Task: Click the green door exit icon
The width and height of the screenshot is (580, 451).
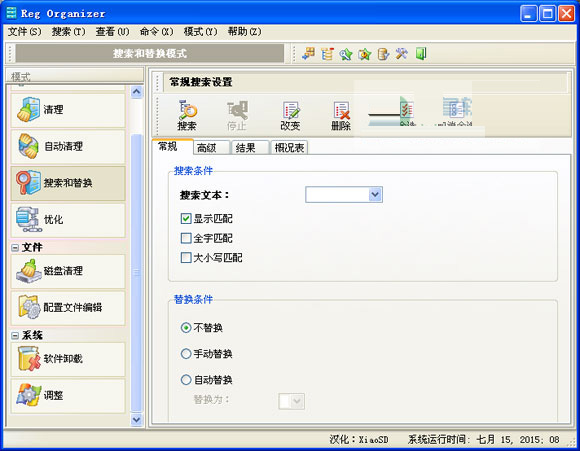Action: [421, 54]
